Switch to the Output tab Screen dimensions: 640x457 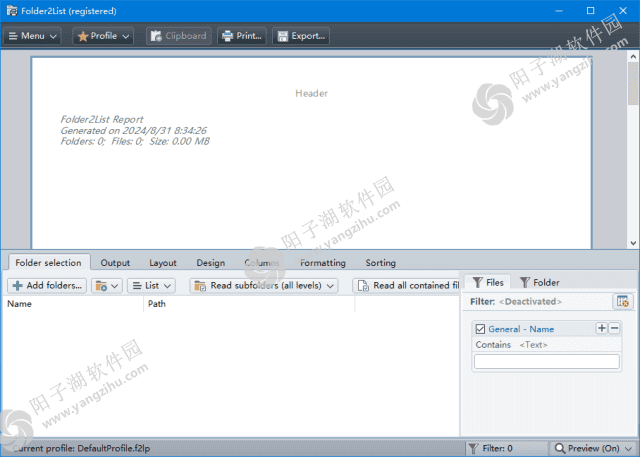pos(115,263)
